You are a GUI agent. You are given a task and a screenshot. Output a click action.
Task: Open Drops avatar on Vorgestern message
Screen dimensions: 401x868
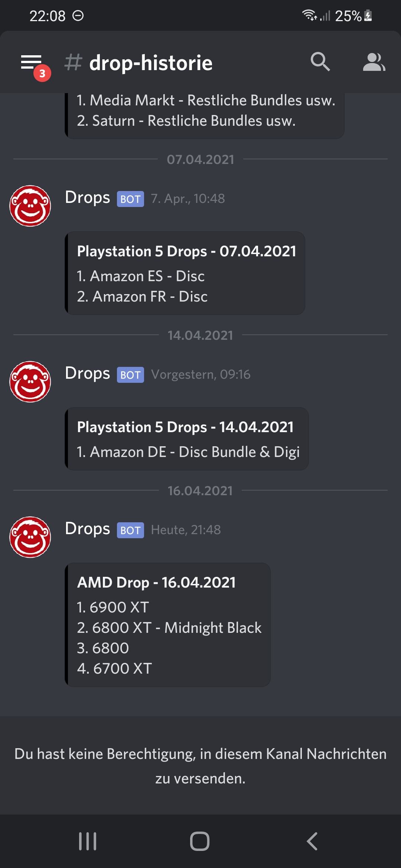pyautogui.click(x=30, y=382)
